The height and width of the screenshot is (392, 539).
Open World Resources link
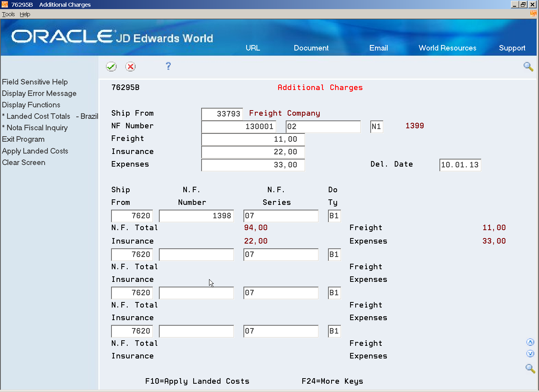pyautogui.click(x=448, y=48)
